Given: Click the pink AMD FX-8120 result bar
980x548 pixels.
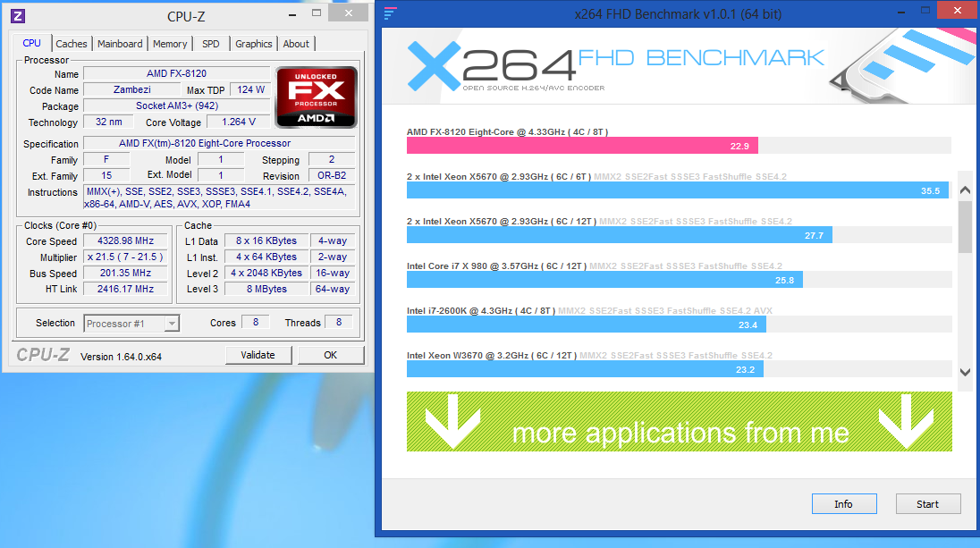Looking at the screenshot, I should coord(582,146).
